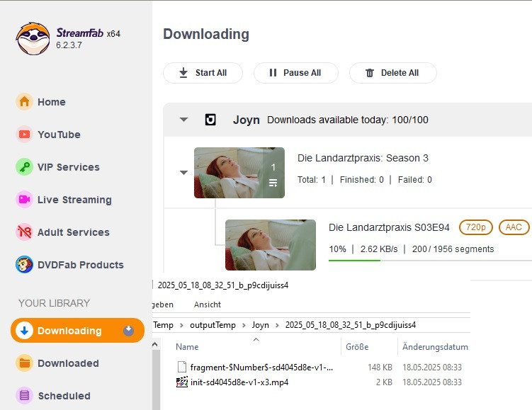Click the Delete All button
Viewport: 532px width, 410px height.
pyautogui.click(x=392, y=73)
